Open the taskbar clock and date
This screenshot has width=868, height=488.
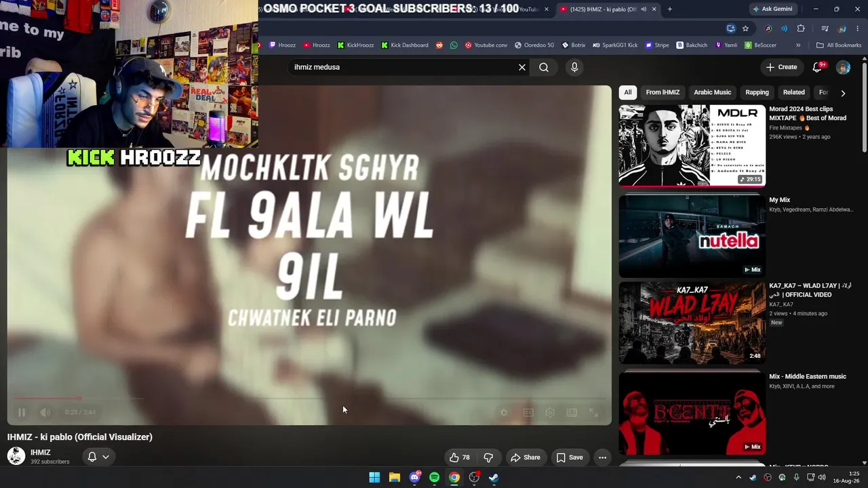pos(846,477)
